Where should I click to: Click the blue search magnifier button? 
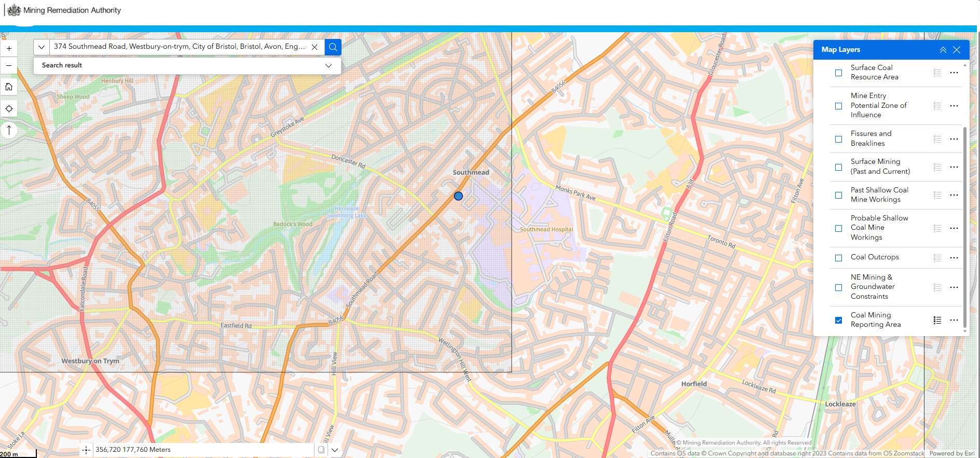[x=333, y=47]
